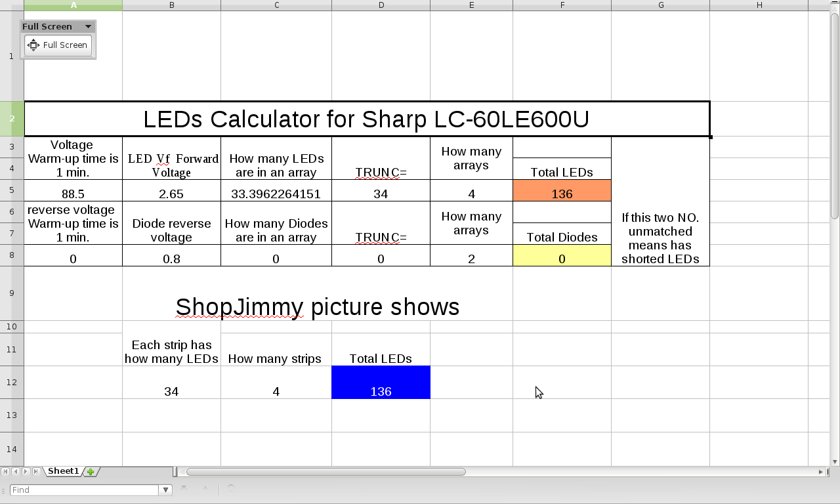Viewport: 840px width, 504px height.
Task: Click the vertical split handle above the scrollbar
Action: [x=835, y=1]
